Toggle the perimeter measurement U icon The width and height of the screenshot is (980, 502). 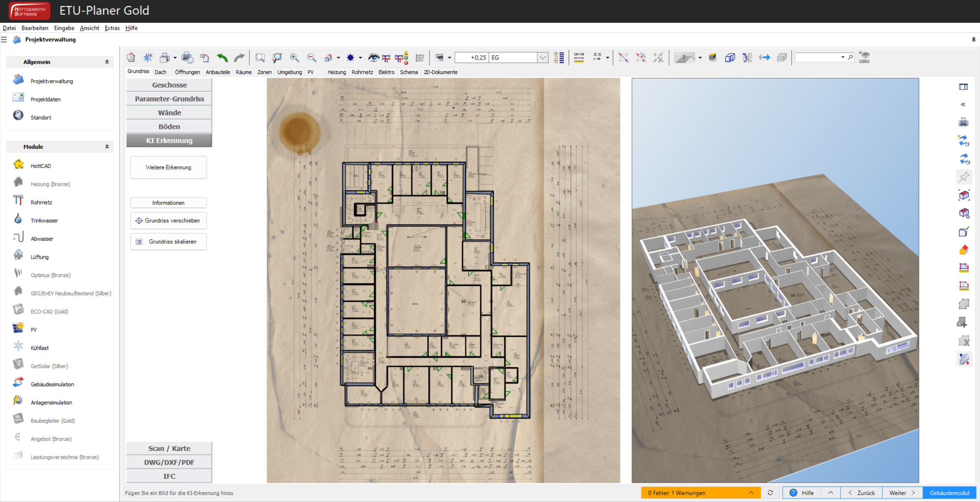pyautogui.click(x=964, y=285)
